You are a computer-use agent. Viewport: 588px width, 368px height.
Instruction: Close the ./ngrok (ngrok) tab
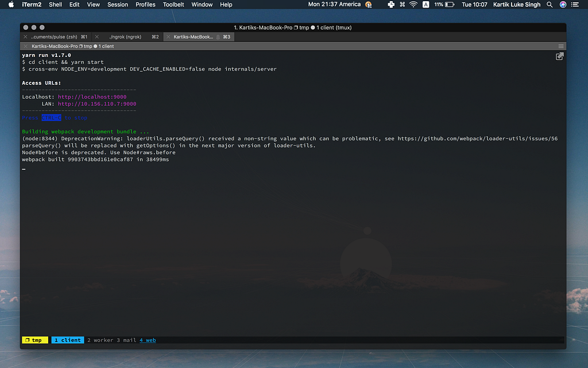click(x=96, y=37)
